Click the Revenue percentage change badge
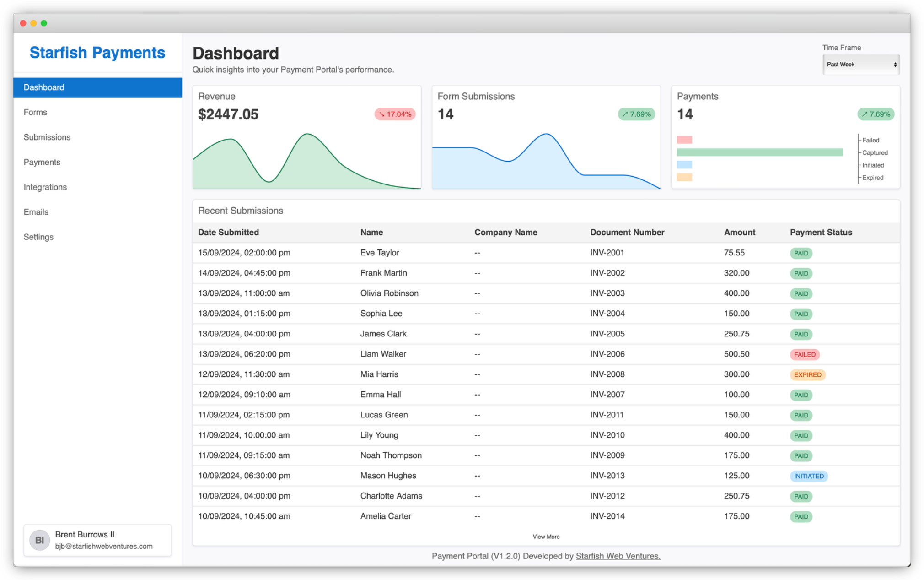 pyautogui.click(x=395, y=114)
